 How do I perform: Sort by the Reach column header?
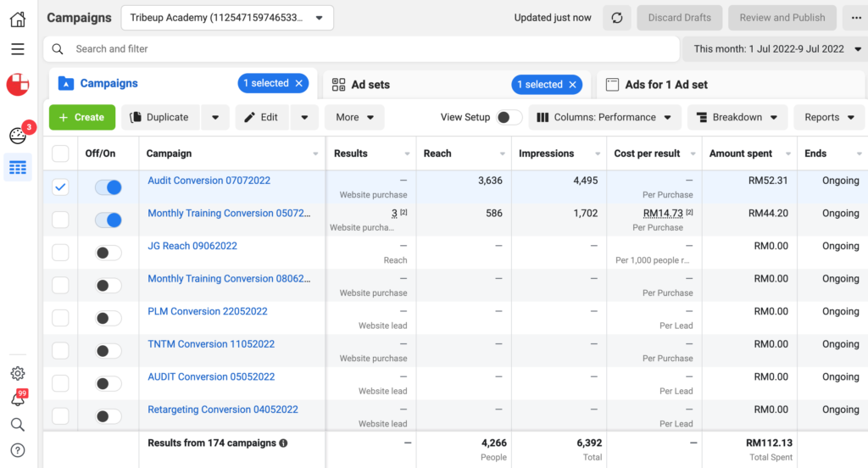point(437,153)
